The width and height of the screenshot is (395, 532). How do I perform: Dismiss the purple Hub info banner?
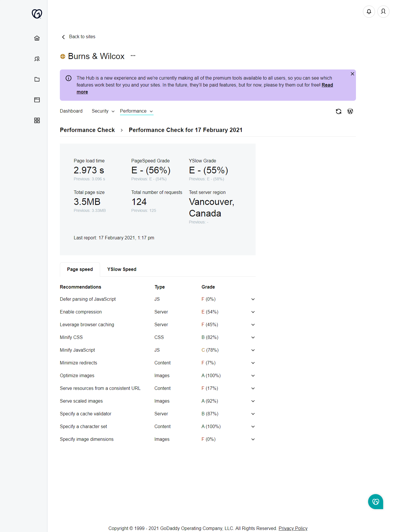(x=352, y=74)
